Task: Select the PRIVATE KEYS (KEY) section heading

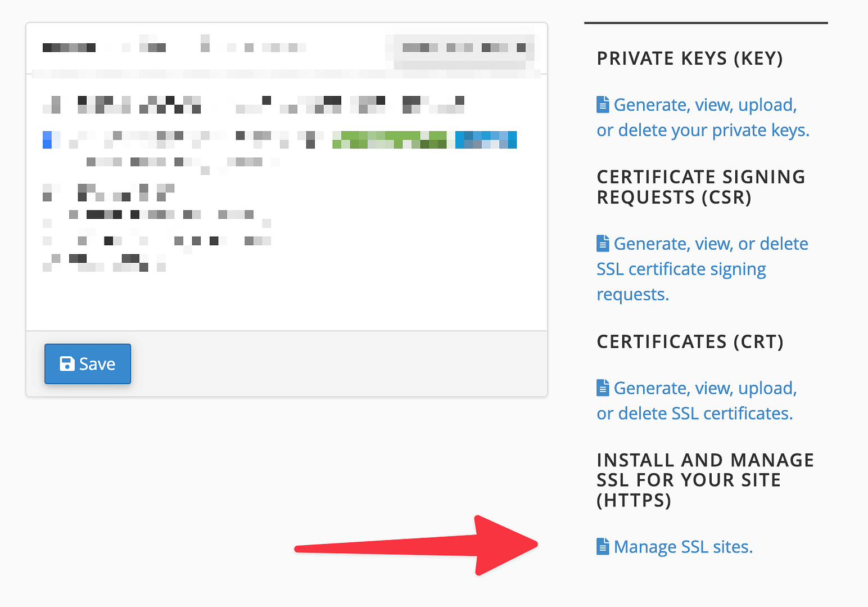Action: (690, 58)
